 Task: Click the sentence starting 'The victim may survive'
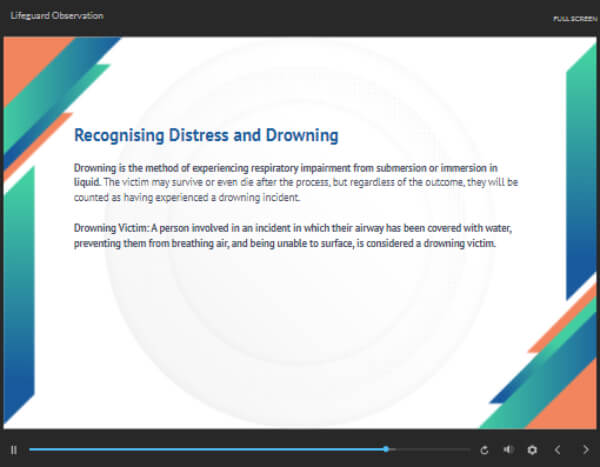[x=300, y=183]
